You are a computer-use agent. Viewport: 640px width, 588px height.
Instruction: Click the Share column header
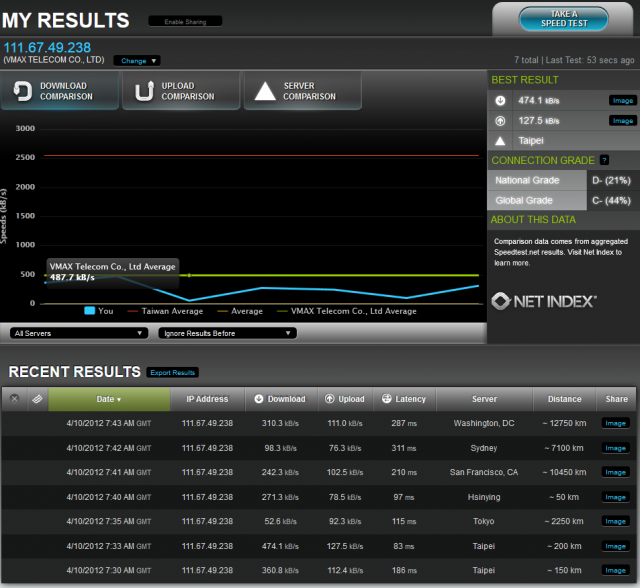[x=616, y=399]
